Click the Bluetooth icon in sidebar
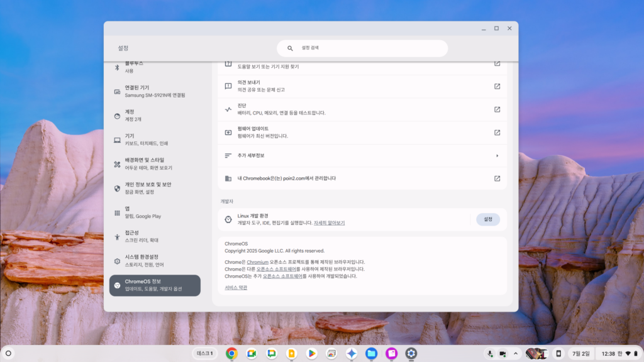Viewport: 644px width, 362px height. click(117, 67)
